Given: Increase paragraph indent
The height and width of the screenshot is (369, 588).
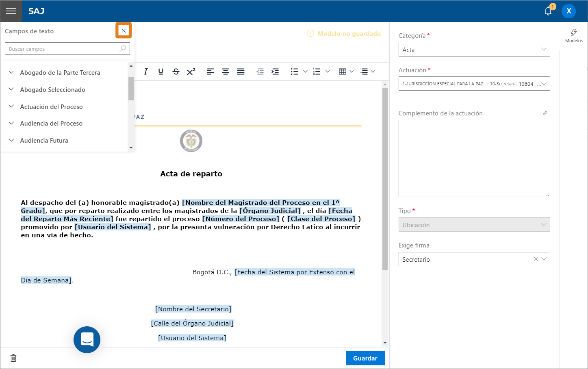Looking at the screenshot, I should (275, 72).
